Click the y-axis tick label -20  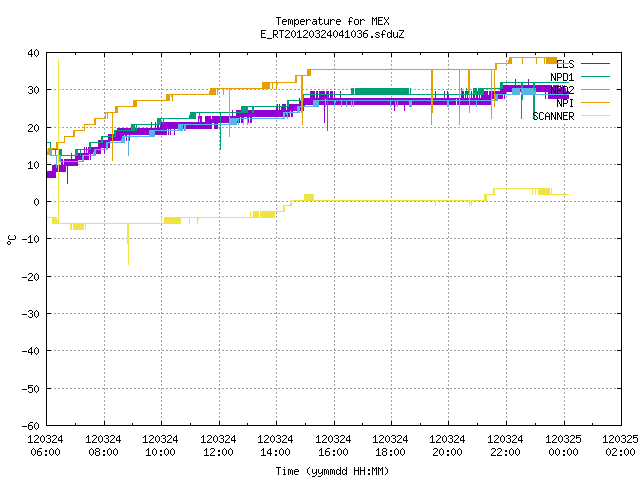30,277
